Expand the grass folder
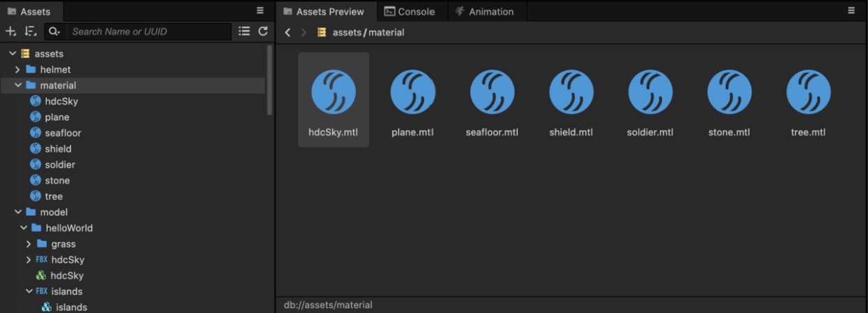 tap(29, 244)
